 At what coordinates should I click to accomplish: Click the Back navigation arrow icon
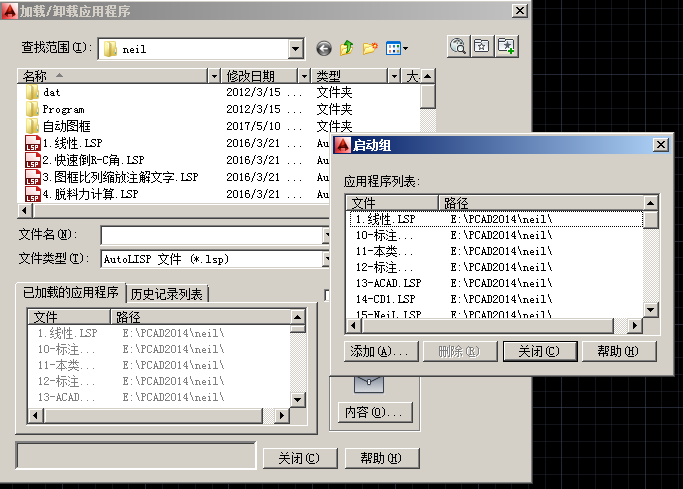[x=324, y=48]
